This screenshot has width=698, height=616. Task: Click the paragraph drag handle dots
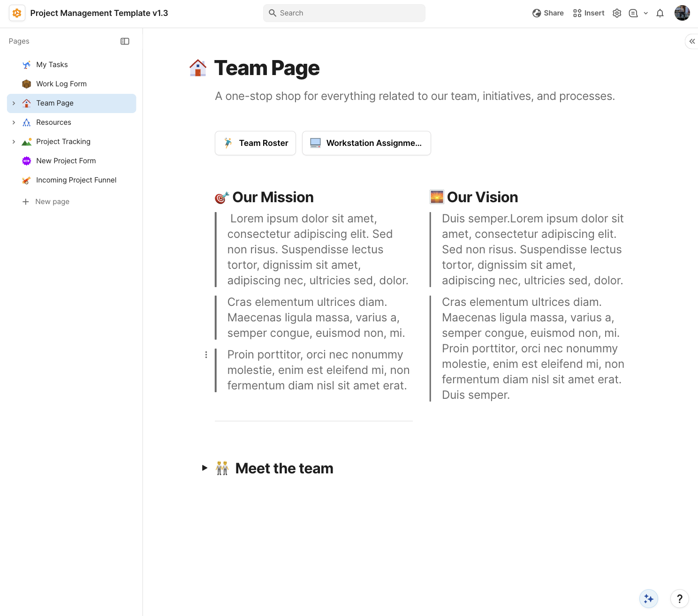pos(206,355)
